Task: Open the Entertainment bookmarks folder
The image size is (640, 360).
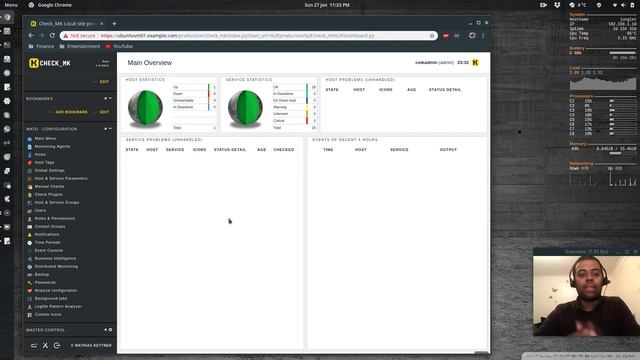Action: point(80,47)
